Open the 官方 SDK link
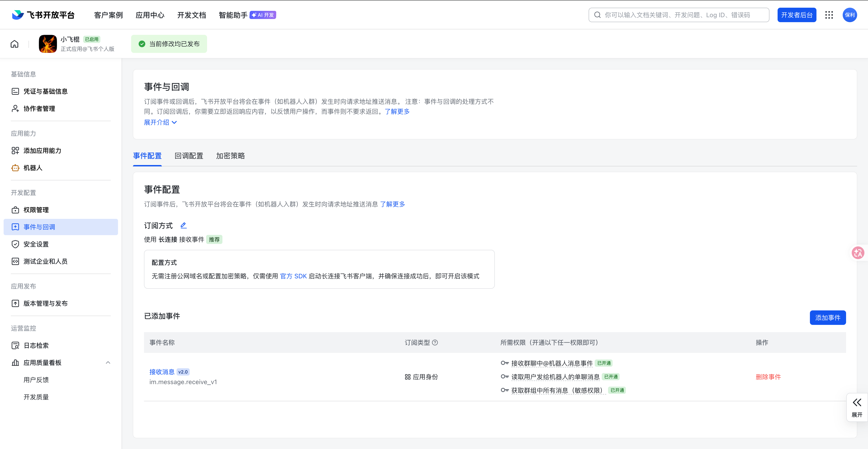This screenshot has width=868, height=449. pyautogui.click(x=293, y=276)
